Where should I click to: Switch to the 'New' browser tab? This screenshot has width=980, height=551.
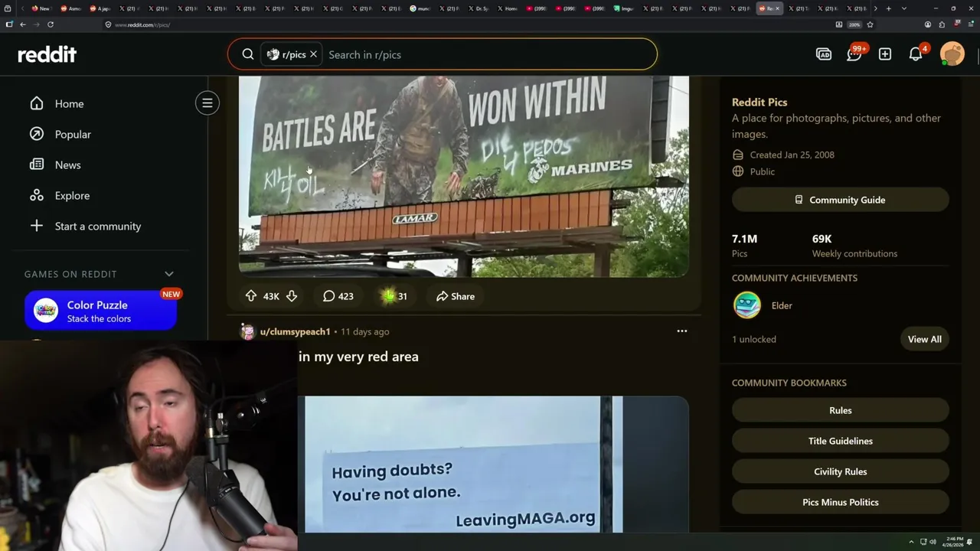pos(41,8)
